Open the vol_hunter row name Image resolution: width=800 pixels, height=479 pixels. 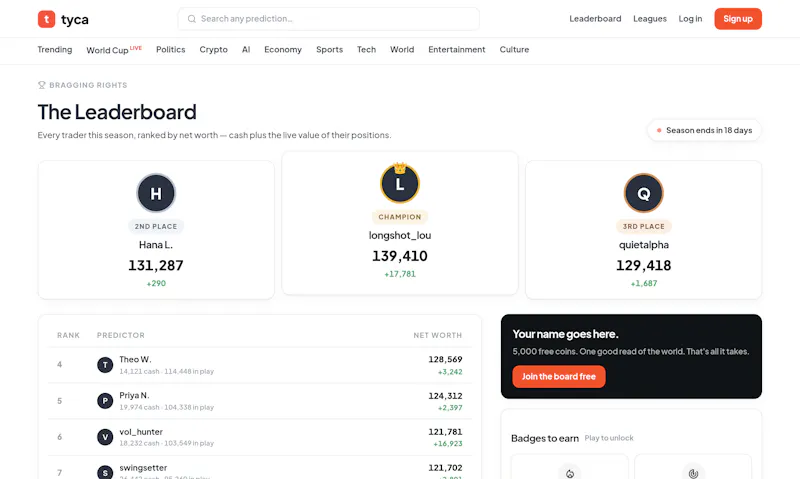(141, 432)
